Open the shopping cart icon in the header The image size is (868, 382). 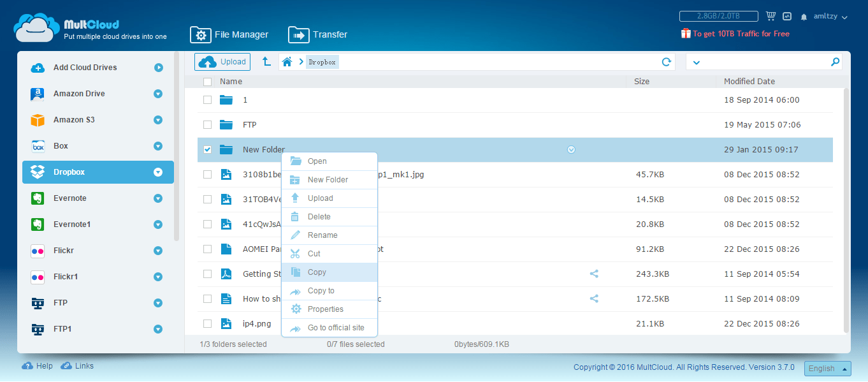point(770,15)
